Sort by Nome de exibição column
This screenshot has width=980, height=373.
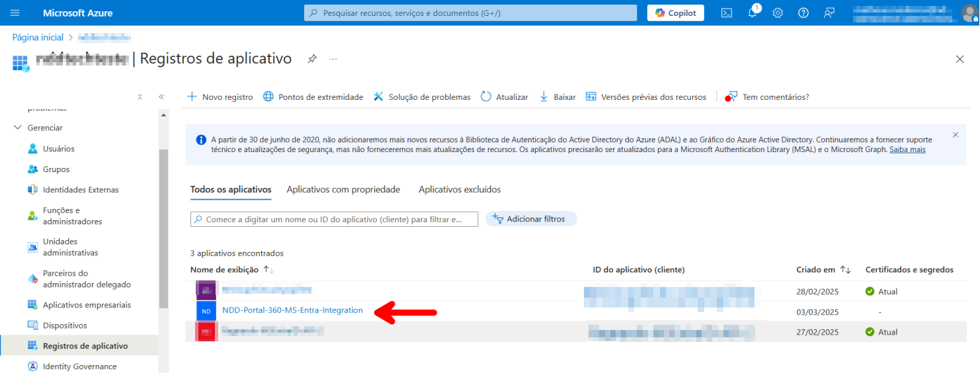pyautogui.click(x=225, y=270)
